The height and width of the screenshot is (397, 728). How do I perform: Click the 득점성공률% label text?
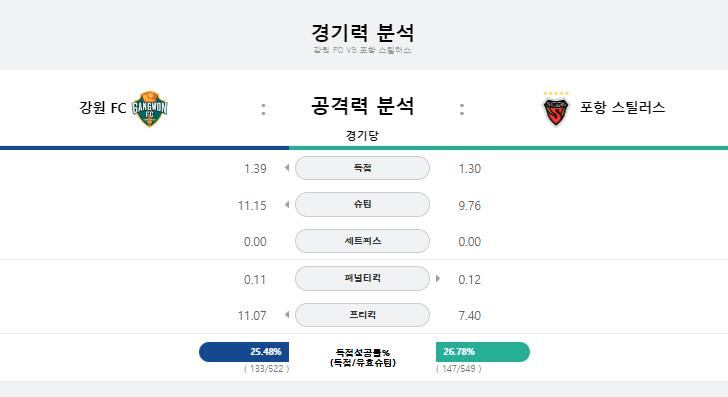tap(363, 352)
